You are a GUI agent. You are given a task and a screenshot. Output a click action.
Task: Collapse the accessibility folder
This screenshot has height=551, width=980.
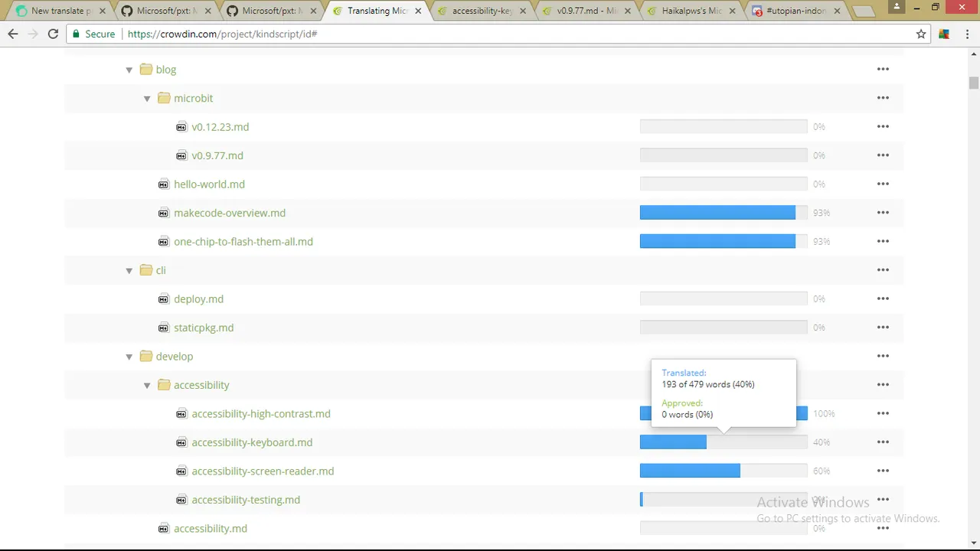click(x=147, y=386)
